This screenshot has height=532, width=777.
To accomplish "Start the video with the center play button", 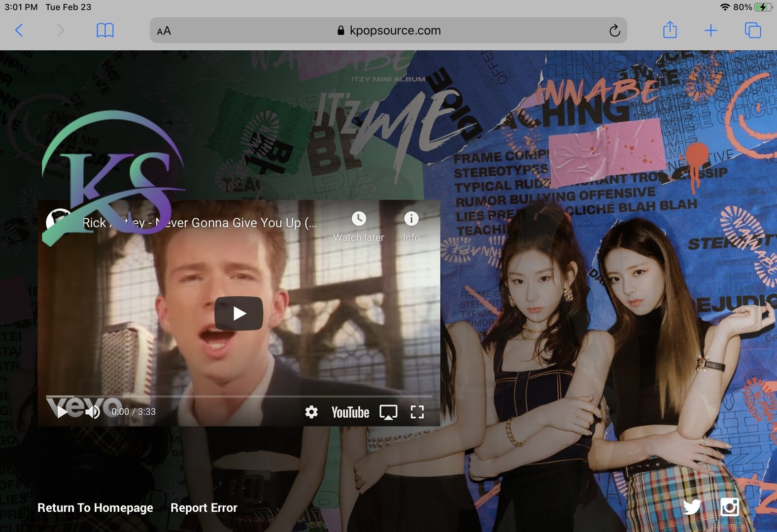I will click(x=238, y=313).
